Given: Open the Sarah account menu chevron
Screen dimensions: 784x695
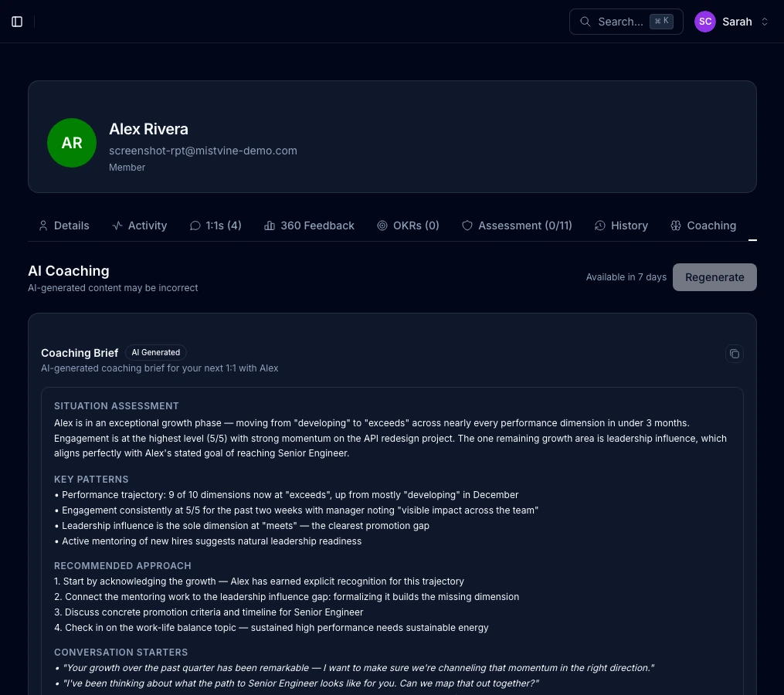Looking at the screenshot, I should click(764, 22).
